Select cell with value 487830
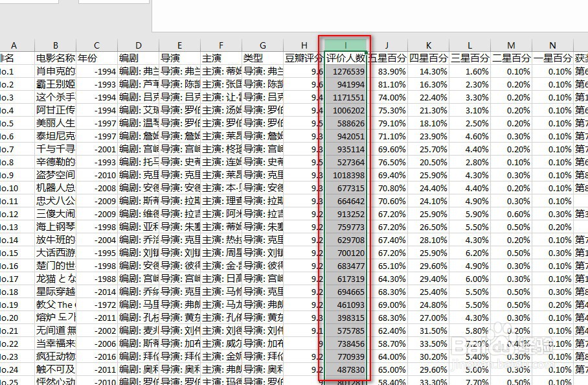 coord(345,369)
